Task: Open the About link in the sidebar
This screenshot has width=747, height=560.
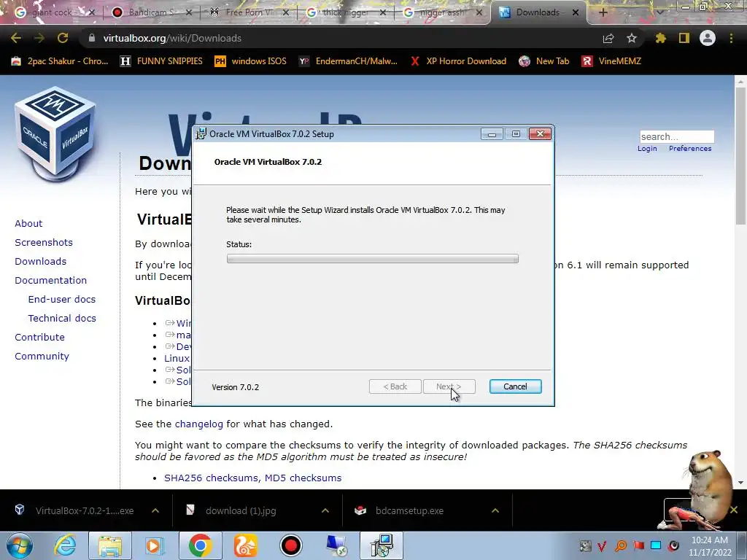Action: point(28,223)
